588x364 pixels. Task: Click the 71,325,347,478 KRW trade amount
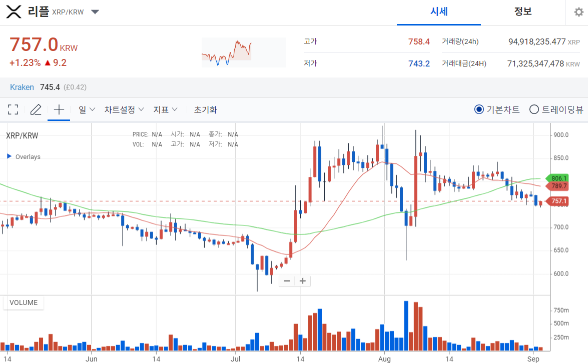click(543, 63)
